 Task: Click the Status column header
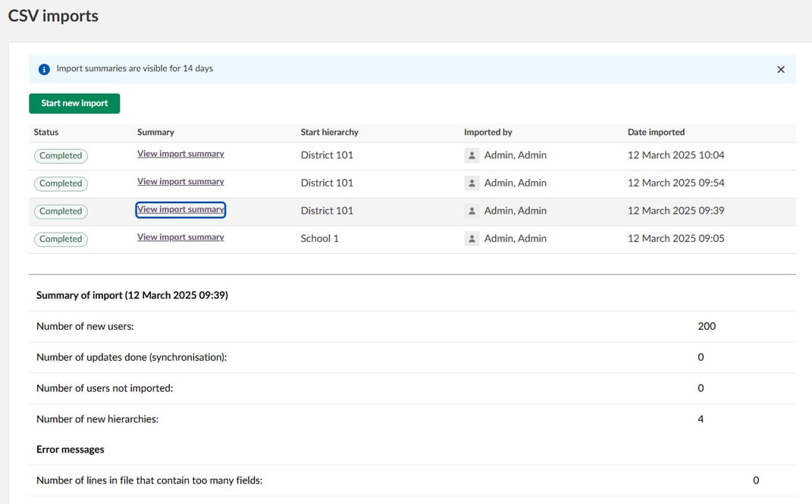pyautogui.click(x=46, y=132)
